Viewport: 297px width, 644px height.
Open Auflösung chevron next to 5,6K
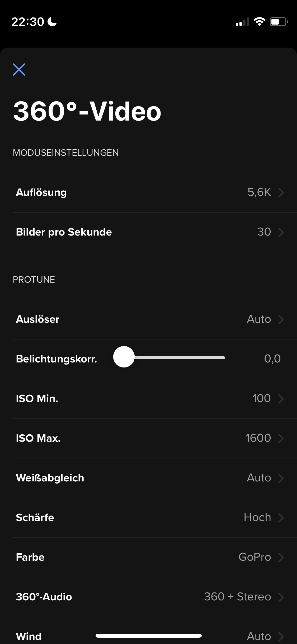coord(281,193)
